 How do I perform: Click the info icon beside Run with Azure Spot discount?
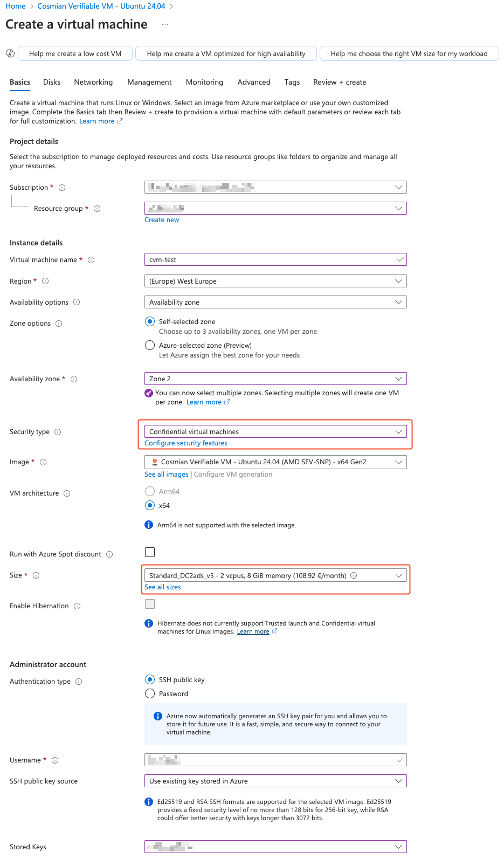point(109,554)
